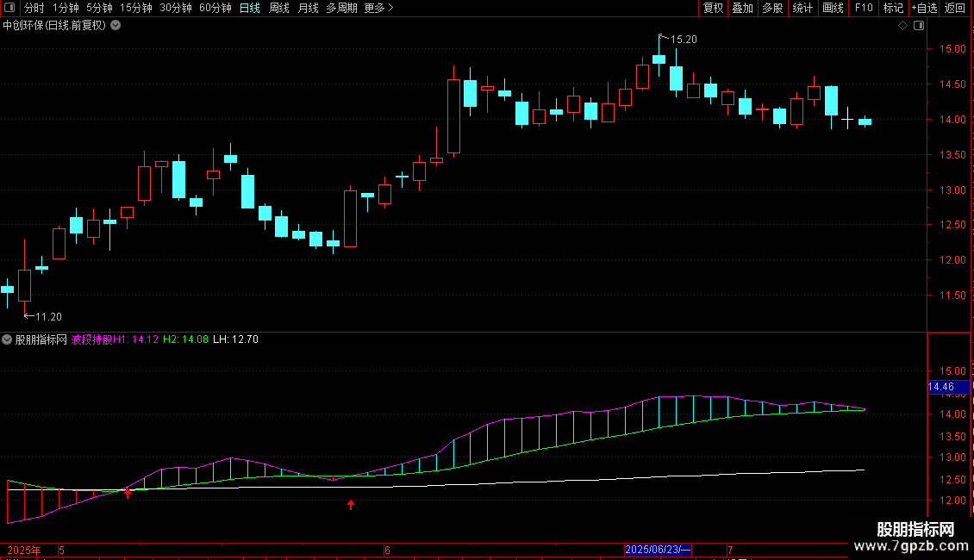Click the 11.50 level on main price axis
Viewport: 974px width, 560px height.
click(x=952, y=296)
